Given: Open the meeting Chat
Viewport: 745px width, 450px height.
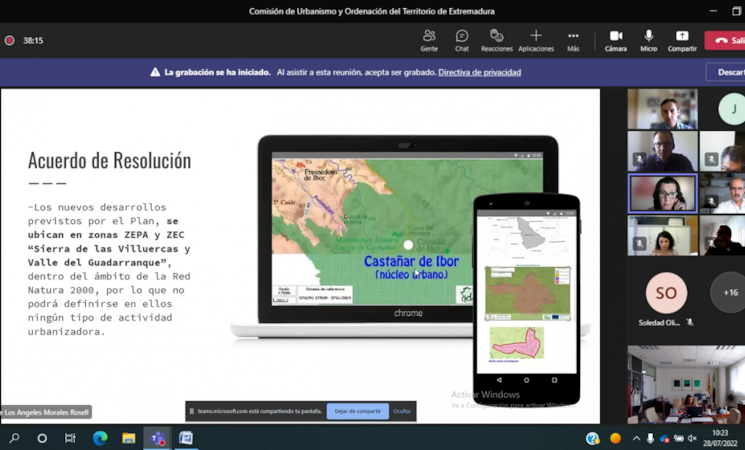Looking at the screenshot, I should pos(461,40).
